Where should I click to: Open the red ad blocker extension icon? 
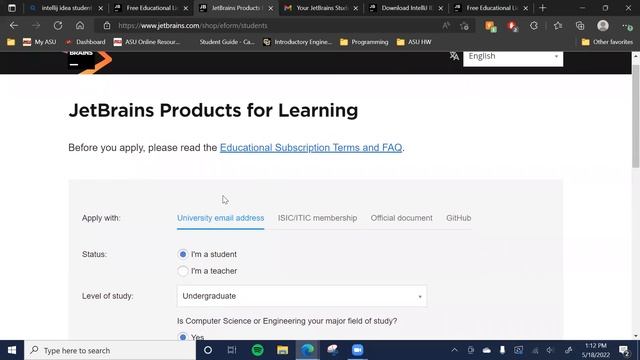tap(512, 26)
